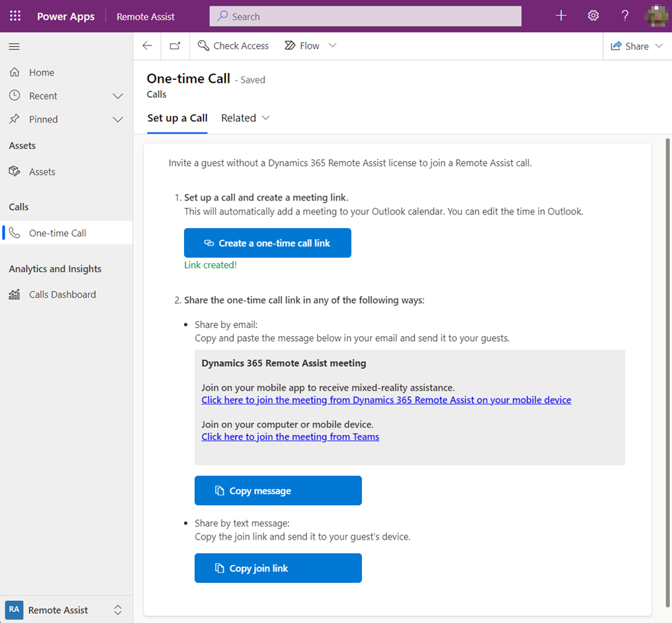Viewport: 672px width, 623px height.
Task: Open Home in the sidebar
Action: coord(66,72)
